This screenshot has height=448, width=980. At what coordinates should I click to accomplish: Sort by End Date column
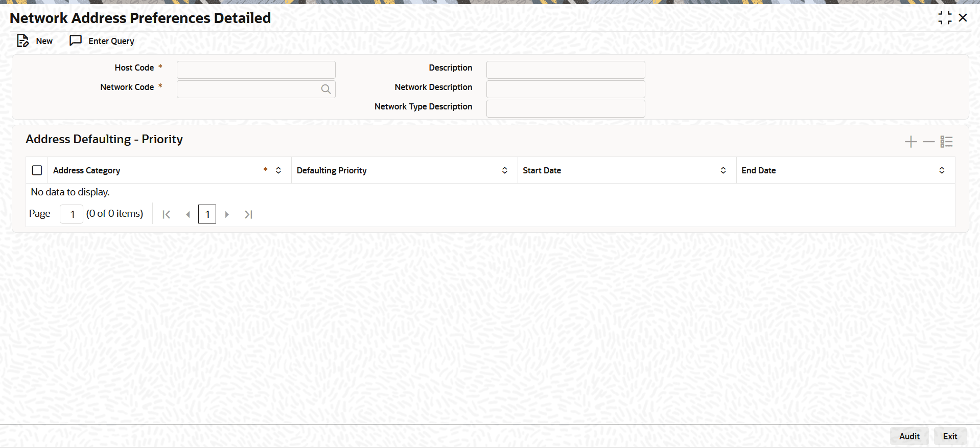click(x=942, y=170)
